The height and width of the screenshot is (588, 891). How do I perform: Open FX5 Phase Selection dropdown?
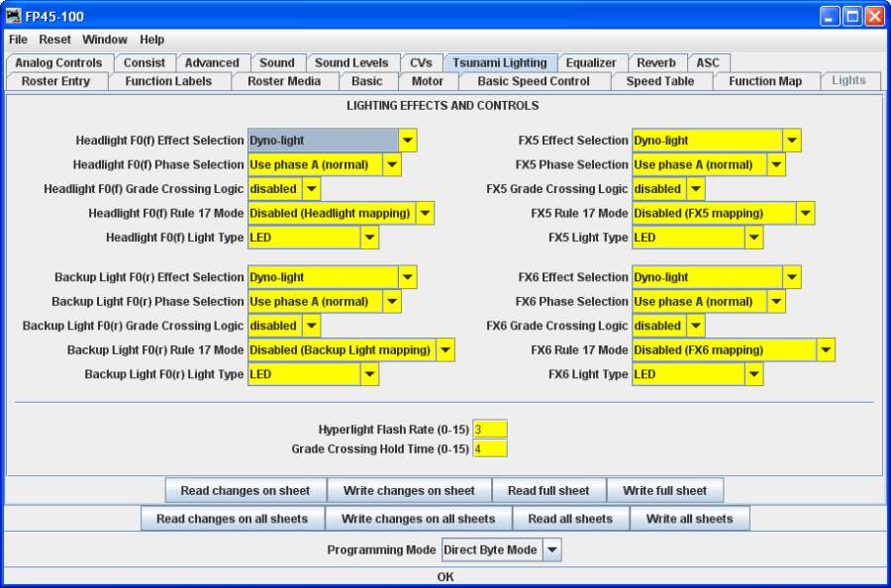[776, 164]
